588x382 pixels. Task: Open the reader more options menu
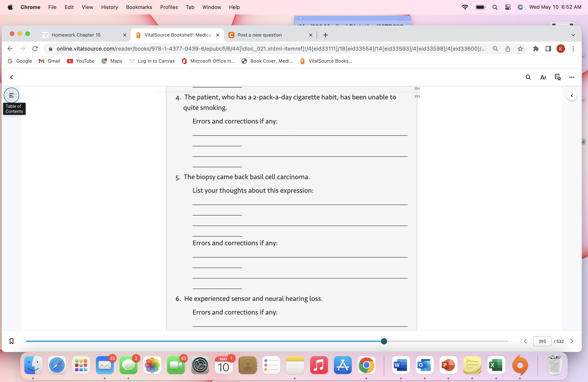pos(572,77)
